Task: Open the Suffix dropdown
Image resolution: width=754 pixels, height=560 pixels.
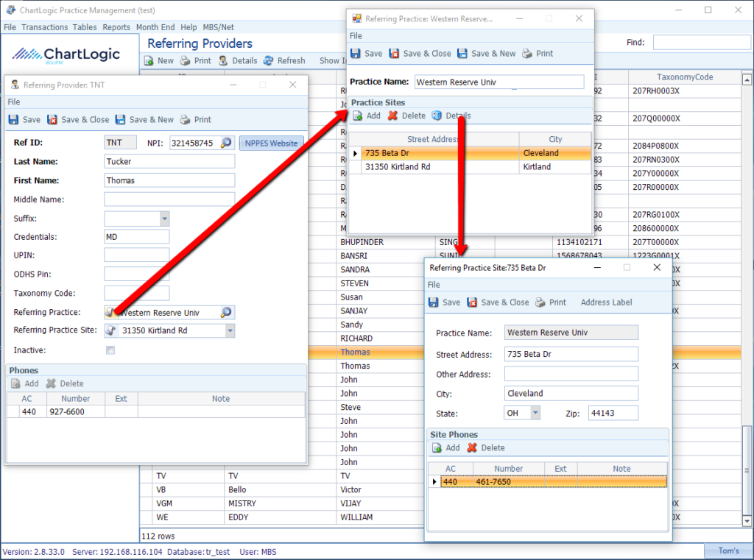Action: (x=164, y=219)
